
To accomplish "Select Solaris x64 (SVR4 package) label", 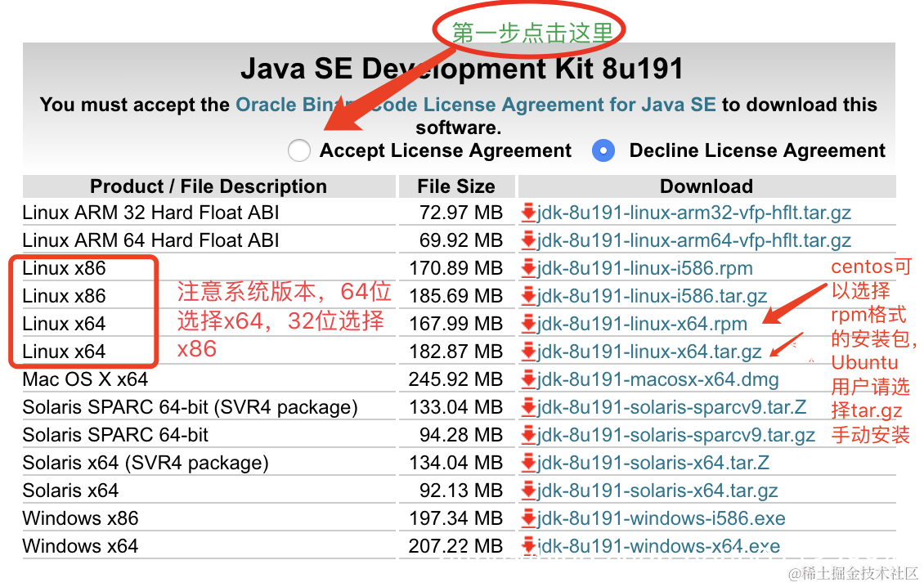I will tap(146, 462).
